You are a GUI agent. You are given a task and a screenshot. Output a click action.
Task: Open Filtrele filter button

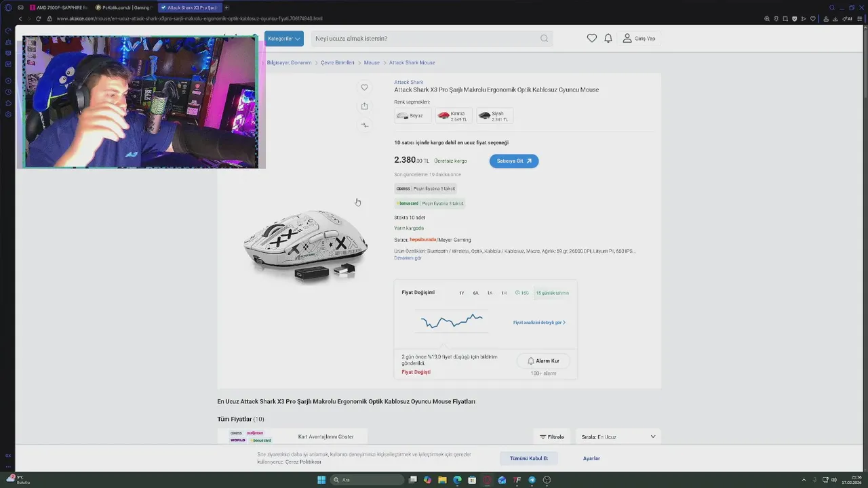[552, 436]
